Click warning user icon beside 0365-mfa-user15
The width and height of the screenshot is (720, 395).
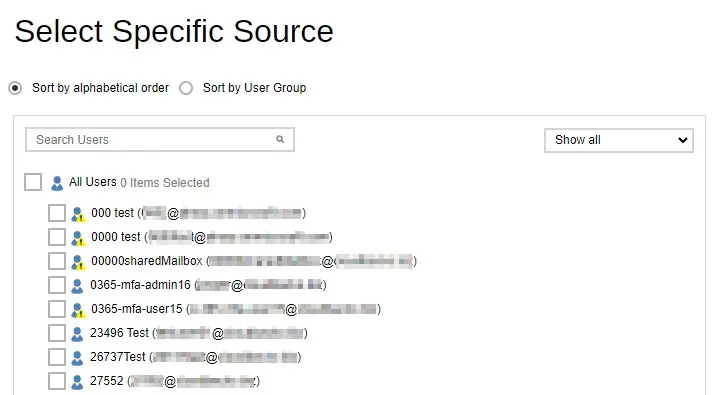[x=78, y=310]
